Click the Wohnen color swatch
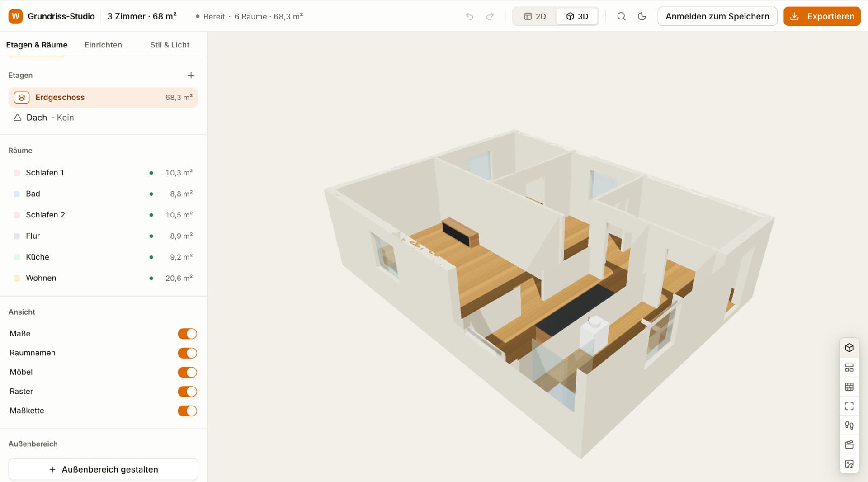The height and width of the screenshot is (482, 868). 17,278
